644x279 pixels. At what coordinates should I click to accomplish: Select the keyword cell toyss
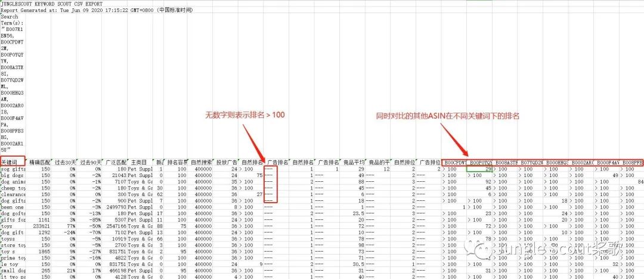coord(13,238)
